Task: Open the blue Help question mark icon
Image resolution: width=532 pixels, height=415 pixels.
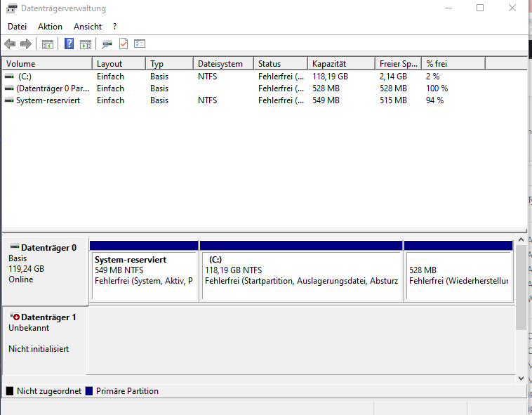Action: click(x=69, y=44)
